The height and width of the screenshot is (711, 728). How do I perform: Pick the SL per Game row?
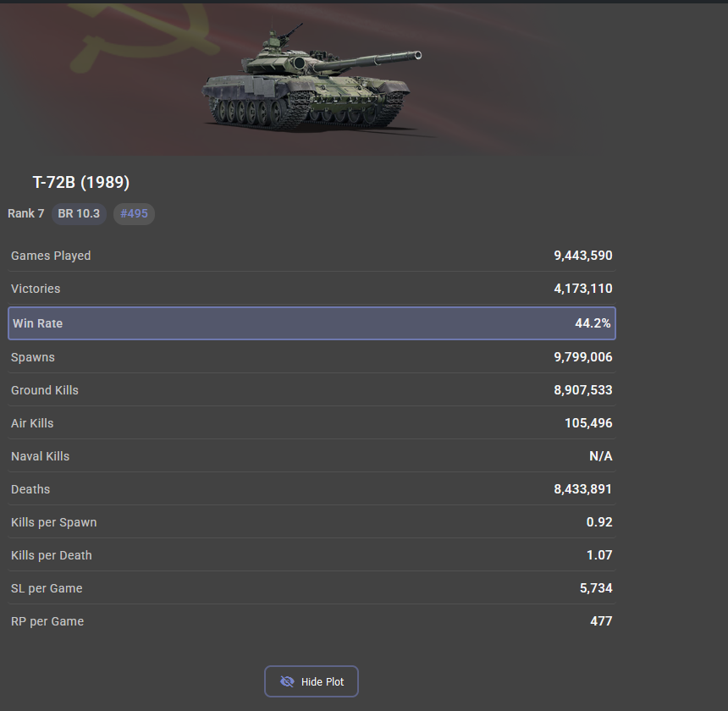(x=312, y=587)
